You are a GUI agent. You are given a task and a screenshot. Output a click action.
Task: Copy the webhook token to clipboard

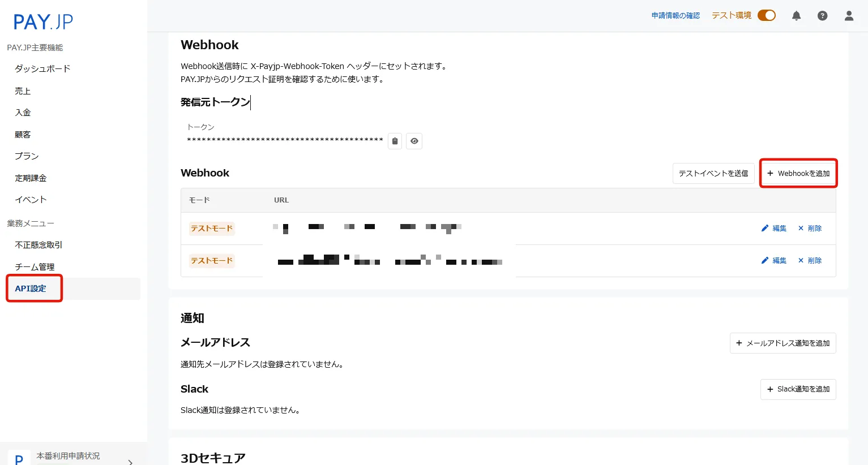tap(395, 141)
